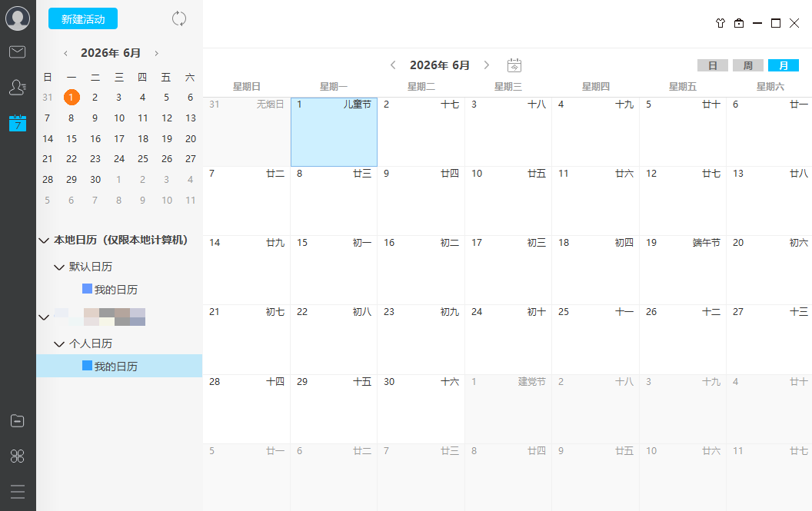Toggle 我的日历 color box under 默认日历

87,289
